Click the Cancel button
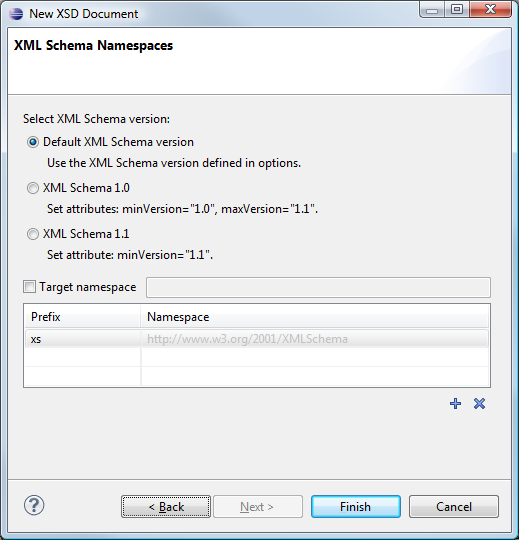Viewport: 519px width, 540px height. tap(454, 507)
